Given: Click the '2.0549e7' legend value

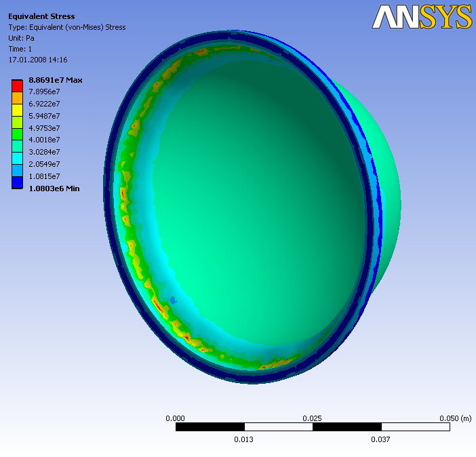Looking at the screenshot, I should tap(44, 164).
